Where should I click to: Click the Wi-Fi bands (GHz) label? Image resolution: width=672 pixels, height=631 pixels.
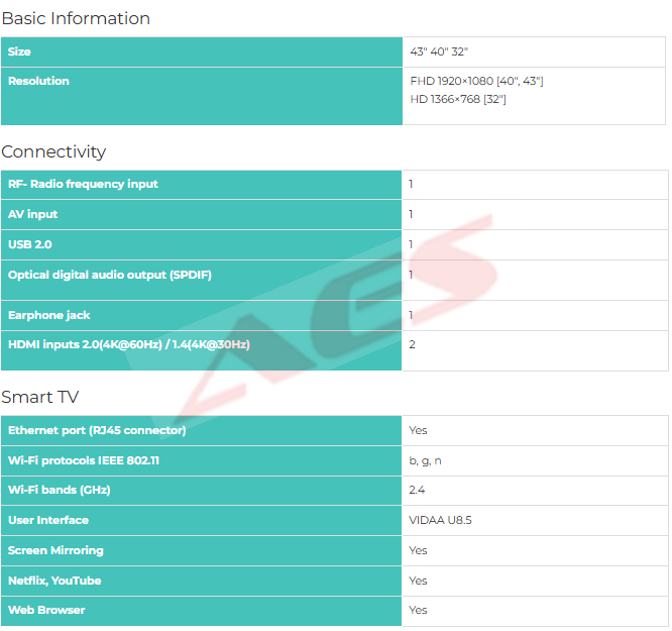pos(59,490)
